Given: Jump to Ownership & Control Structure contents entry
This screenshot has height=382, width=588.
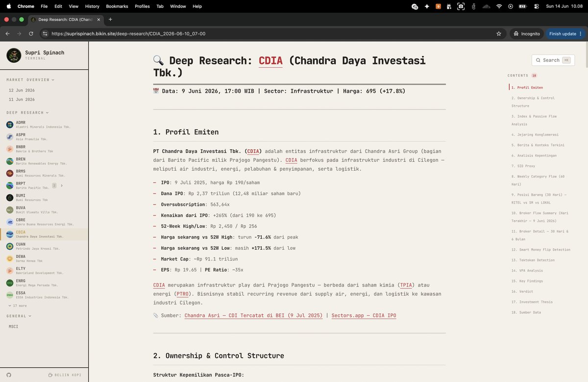Looking at the screenshot, I should click(533, 102).
